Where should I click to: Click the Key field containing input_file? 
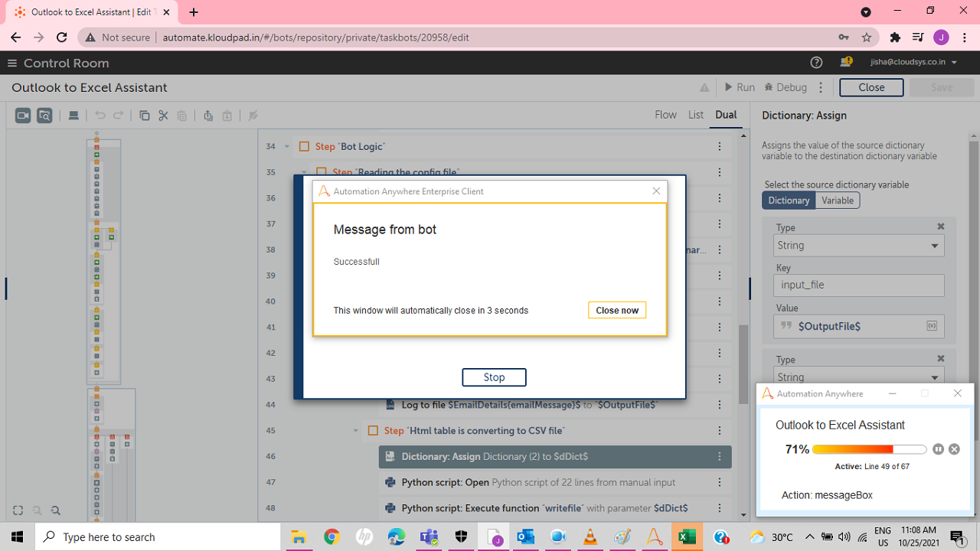pos(859,285)
